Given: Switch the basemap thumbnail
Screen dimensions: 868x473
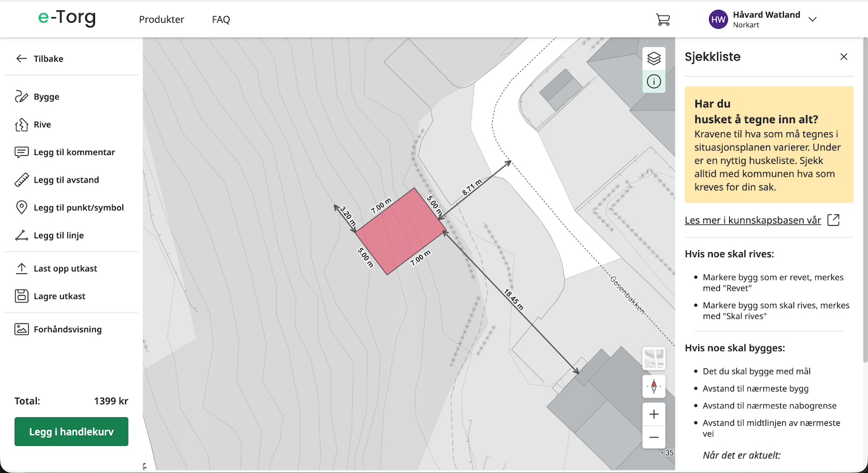Looking at the screenshot, I should pos(654,359).
